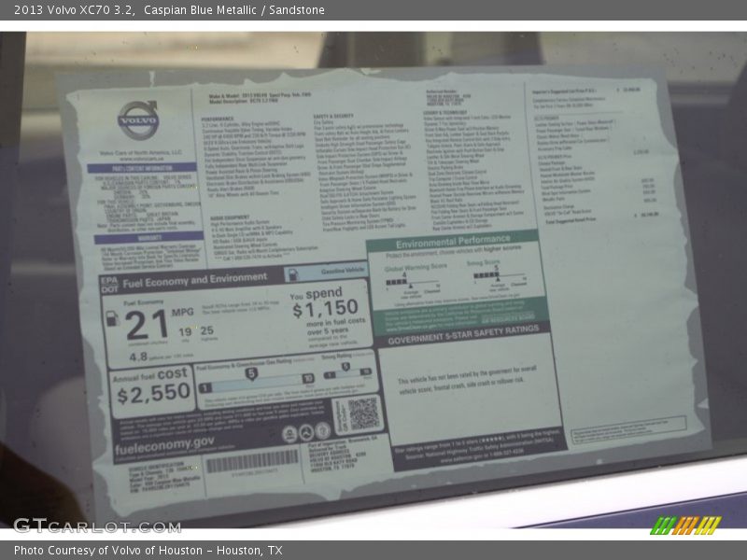Click the barcode at the sticker bottom
The width and height of the screenshot is (747, 560).
252,460
